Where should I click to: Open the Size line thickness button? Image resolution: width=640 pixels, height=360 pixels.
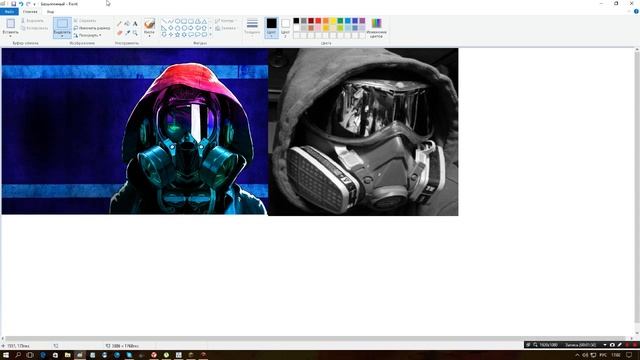click(x=252, y=27)
